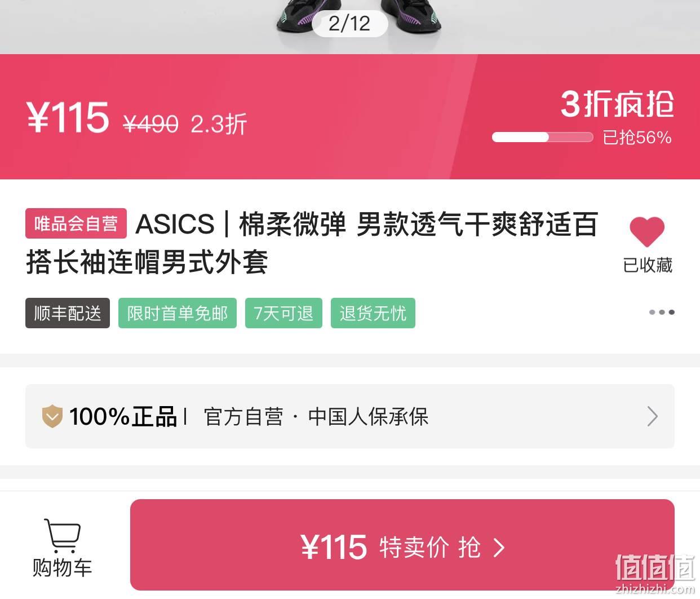The image size is (700, 599).
Task: Open the three-dot more options
Action: pos(662,312)
